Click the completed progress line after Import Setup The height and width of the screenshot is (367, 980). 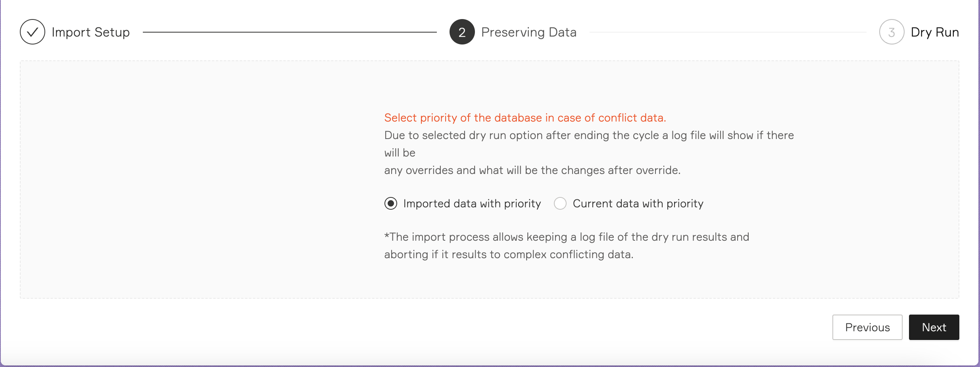290,32
